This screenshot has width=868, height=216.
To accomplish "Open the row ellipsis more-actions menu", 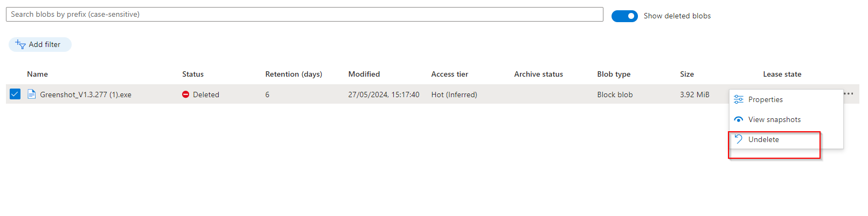I will point(849,93).
